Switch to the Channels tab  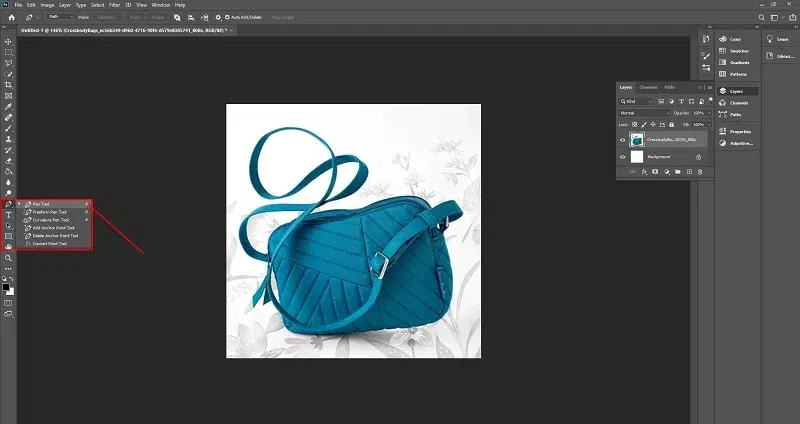pyautogui.click(x=648, y=87)
